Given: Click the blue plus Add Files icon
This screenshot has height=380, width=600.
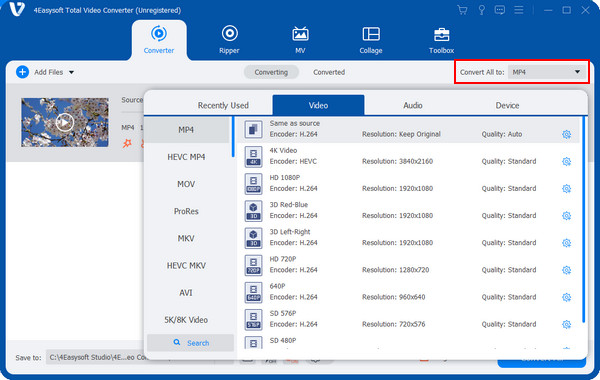Looking at the screenshot, I should 23,72.
